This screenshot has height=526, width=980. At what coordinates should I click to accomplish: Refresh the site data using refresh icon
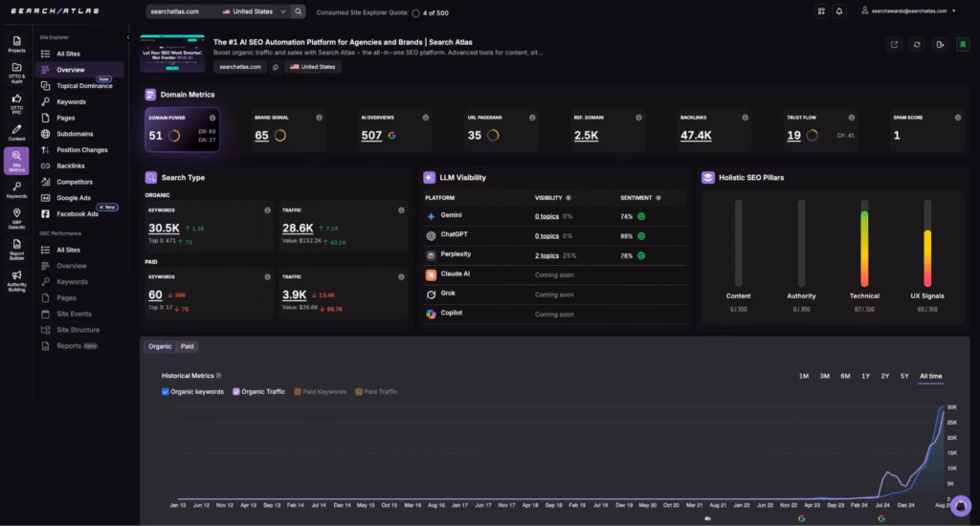[917, 44]
